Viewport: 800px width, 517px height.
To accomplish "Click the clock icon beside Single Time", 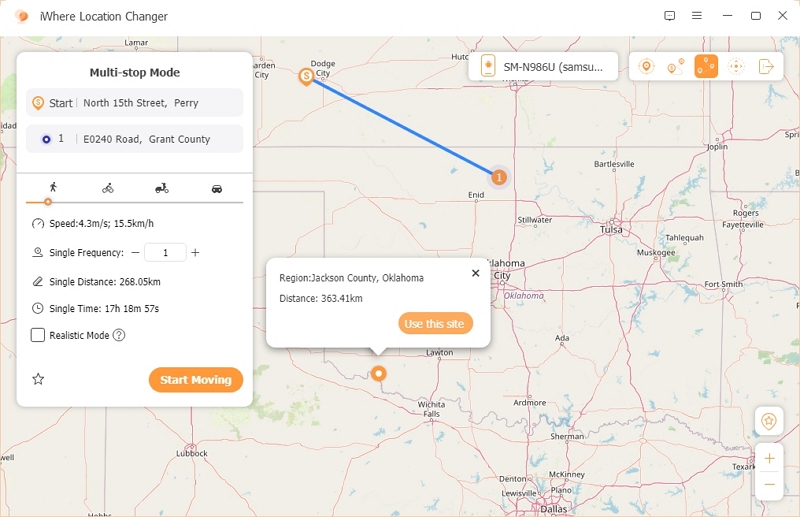I will point(38,308).
